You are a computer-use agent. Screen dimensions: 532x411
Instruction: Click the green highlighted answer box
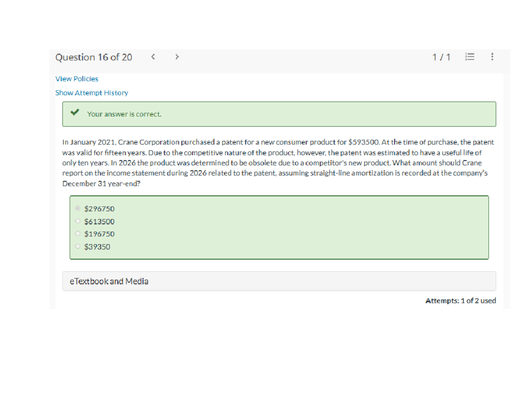(x=278, y=227)
